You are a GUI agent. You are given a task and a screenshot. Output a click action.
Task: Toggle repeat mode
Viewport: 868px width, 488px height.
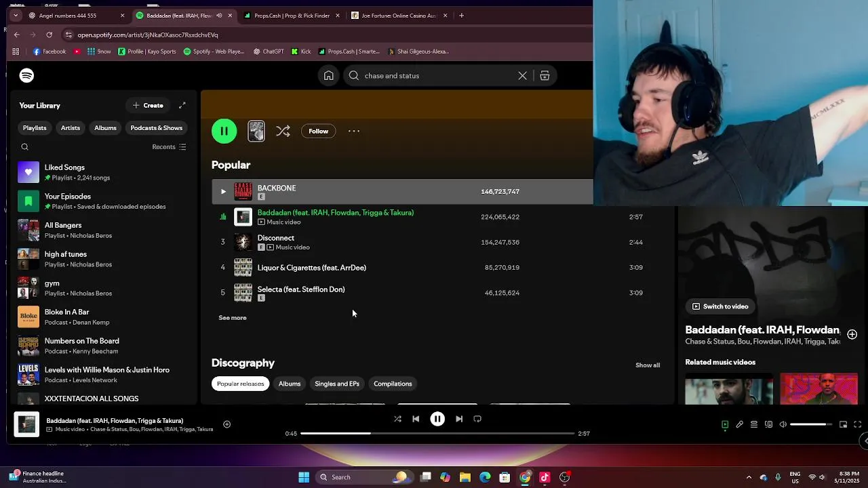477,420
